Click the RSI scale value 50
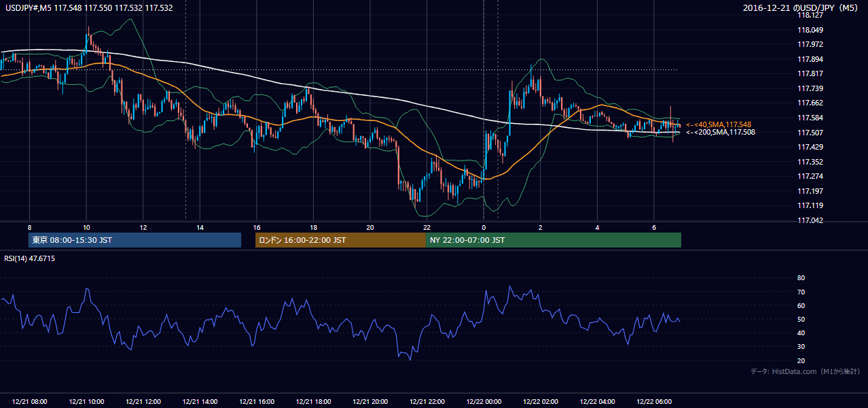 pos(801,319)
